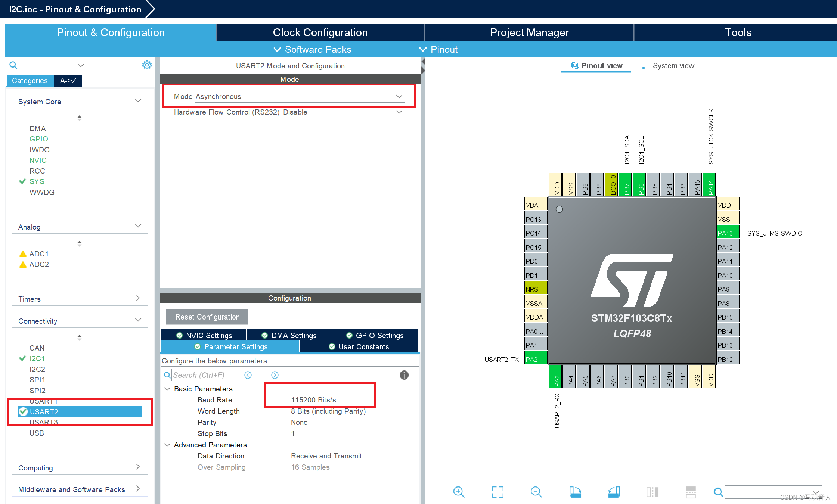Image resolution: width=837 pixels, height=504 pixels.
Task: Select pin PA2 labeled USART2_TX
Action: [x=535, y=358]
